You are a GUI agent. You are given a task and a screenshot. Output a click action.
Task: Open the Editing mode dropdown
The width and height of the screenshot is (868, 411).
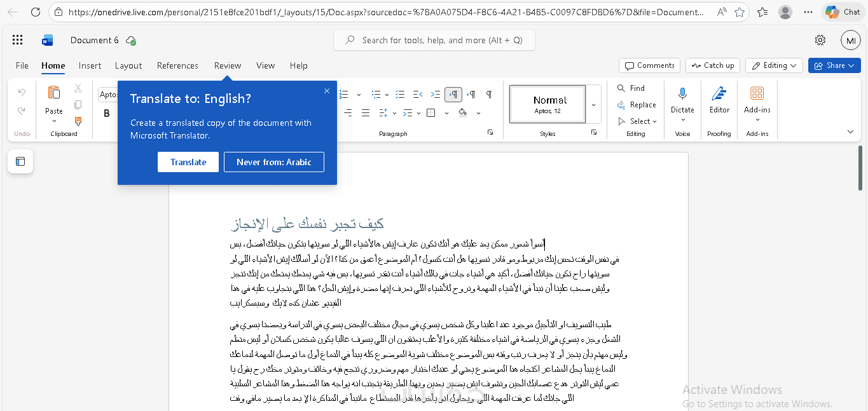774,65
